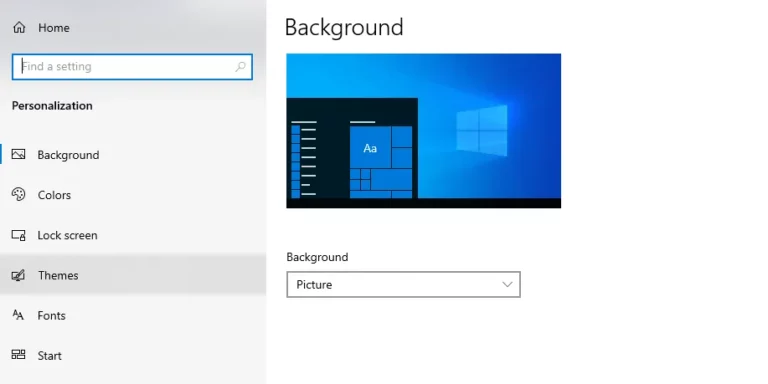Open the Background Picture dropdown
The width and height of the screenshot is (768, 384).
click(403, 285)
